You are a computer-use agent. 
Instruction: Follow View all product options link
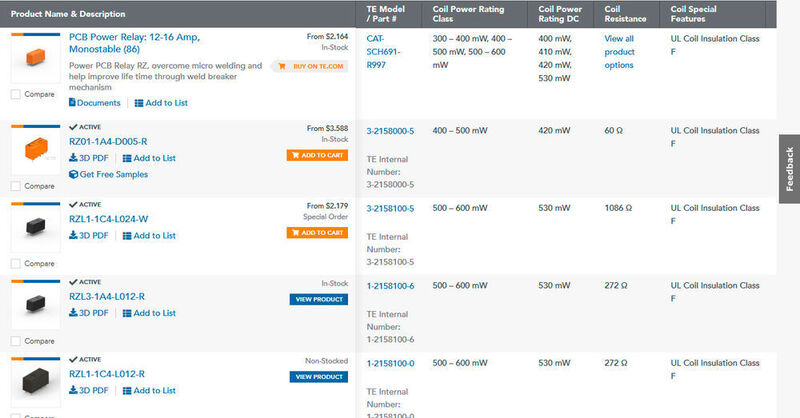(x=619, y=52)
